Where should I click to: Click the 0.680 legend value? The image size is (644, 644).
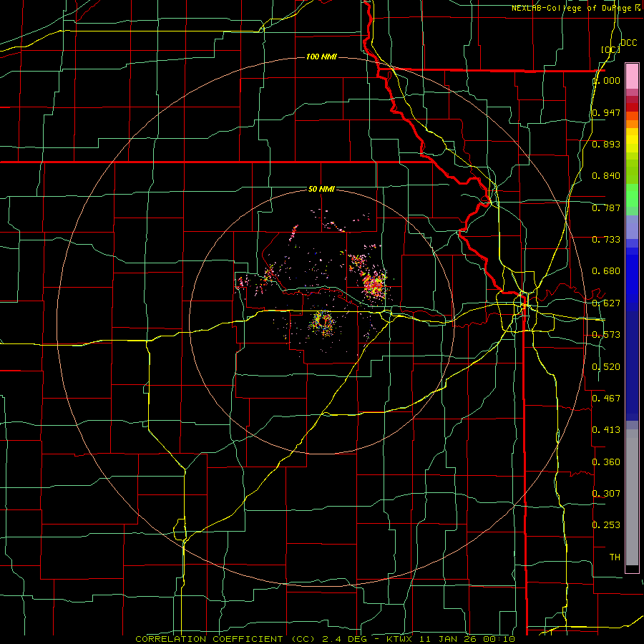click(606, 271)
